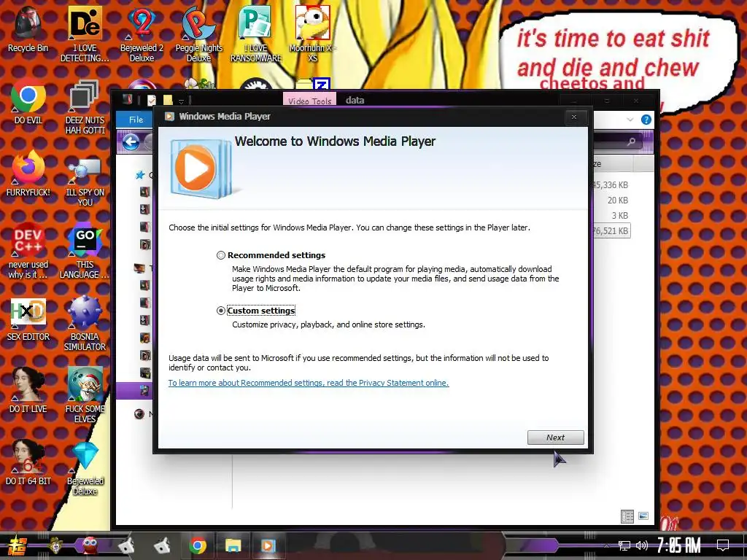Click the red owl icon on the taskbar
The image size is (747, 560).
[x=90, y=545]
